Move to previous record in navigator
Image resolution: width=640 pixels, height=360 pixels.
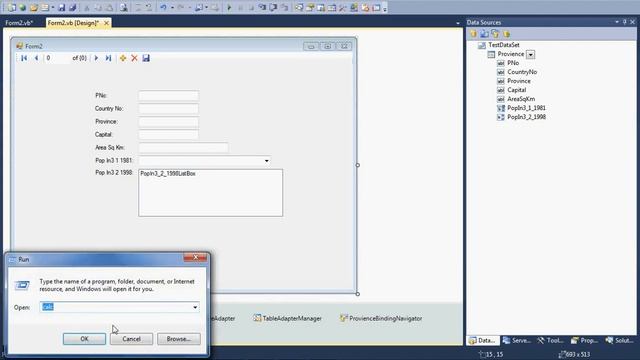36,58
